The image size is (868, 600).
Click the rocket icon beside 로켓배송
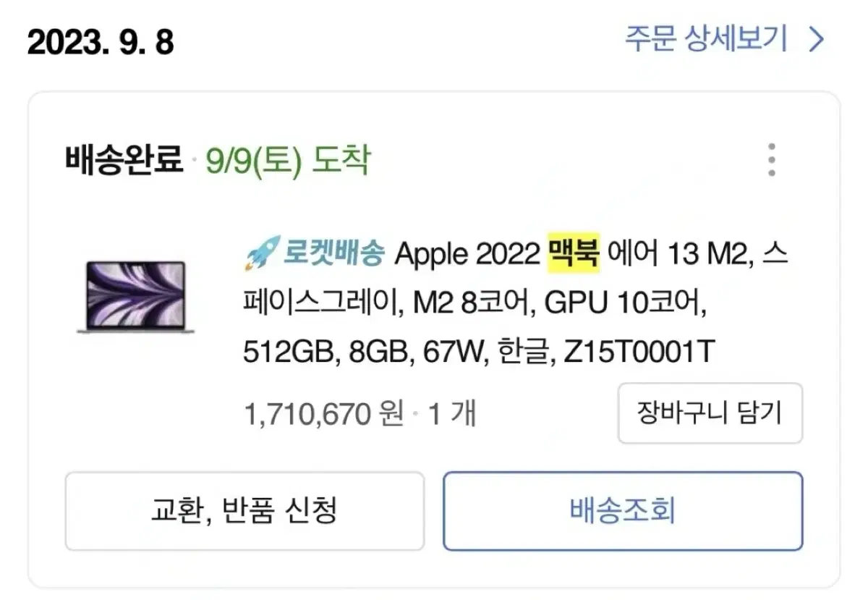point(258,255)
